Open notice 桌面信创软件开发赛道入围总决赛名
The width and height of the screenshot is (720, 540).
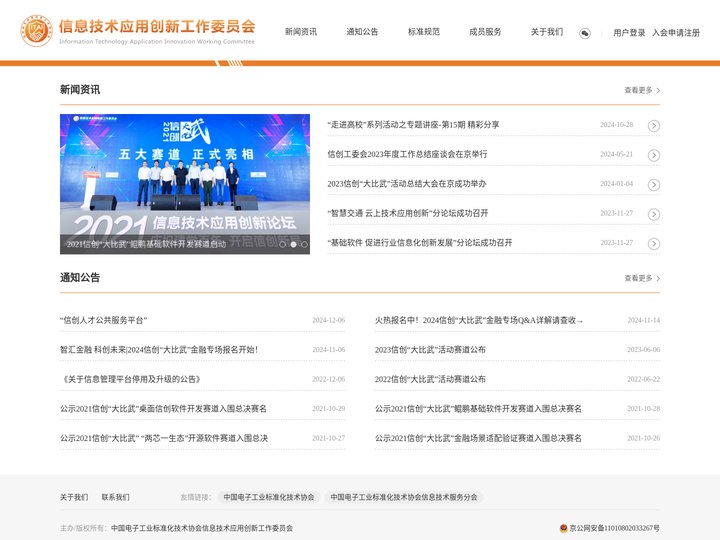(163, 408)
